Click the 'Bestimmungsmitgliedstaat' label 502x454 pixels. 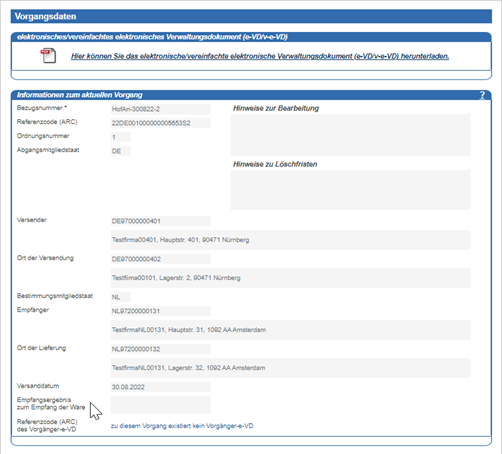pyautogui.click(x=55, y=296)
